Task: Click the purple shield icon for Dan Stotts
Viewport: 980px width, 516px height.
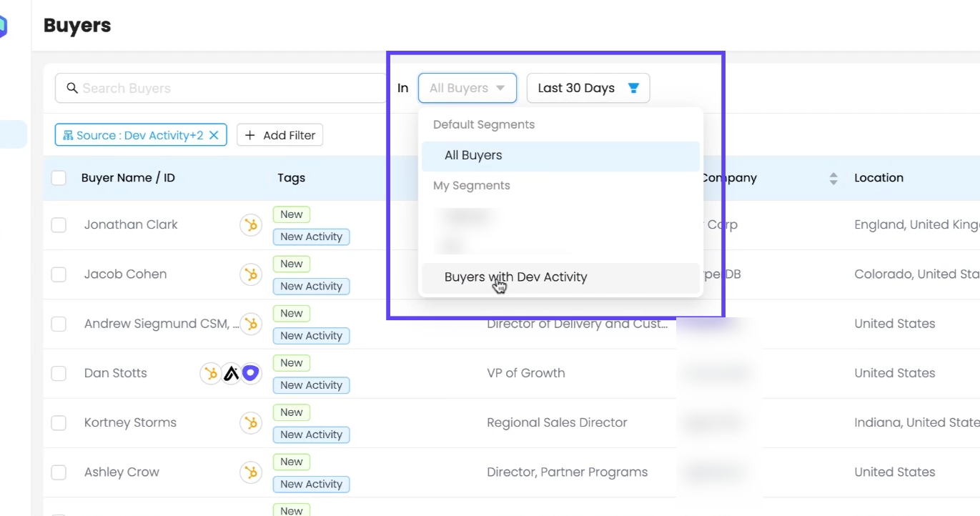Action: click(250, 373)
